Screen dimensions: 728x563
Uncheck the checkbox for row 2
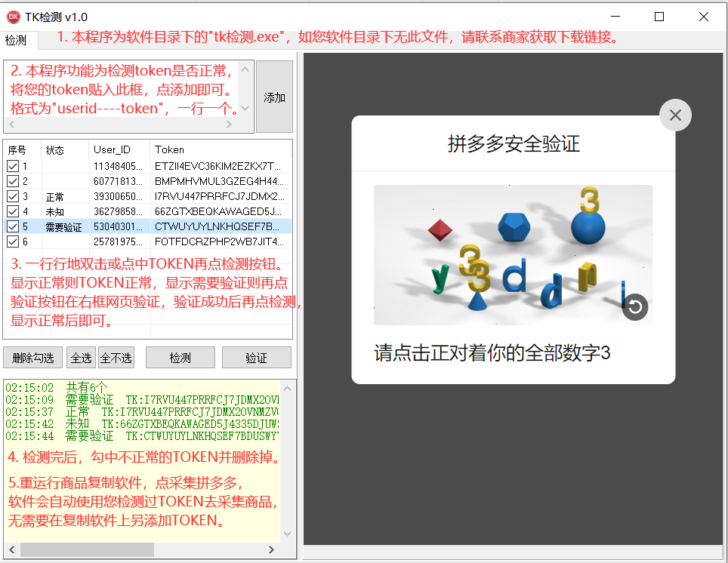coord(13,181)
